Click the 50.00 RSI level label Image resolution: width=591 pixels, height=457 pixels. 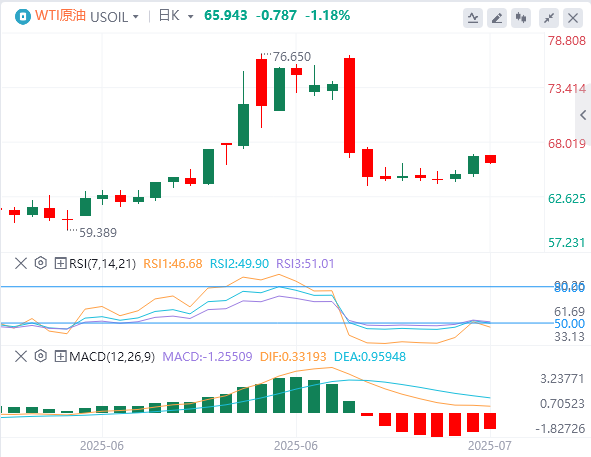tap(570, 324)
